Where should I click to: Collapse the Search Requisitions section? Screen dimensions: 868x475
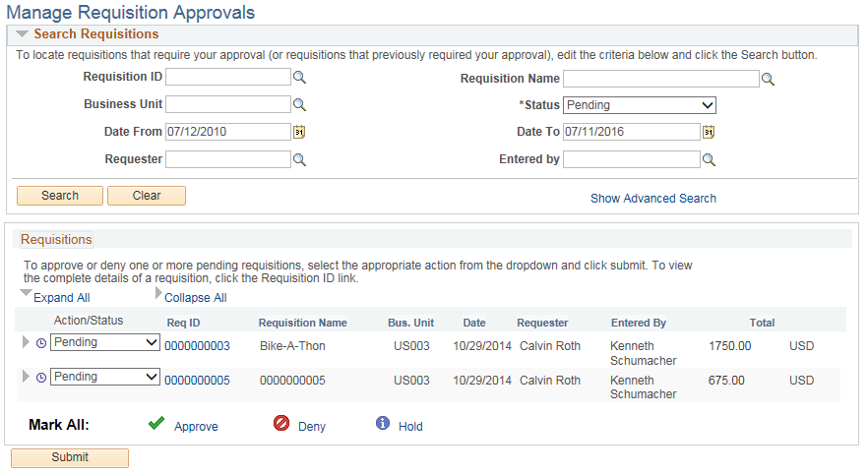click(22, 34)
